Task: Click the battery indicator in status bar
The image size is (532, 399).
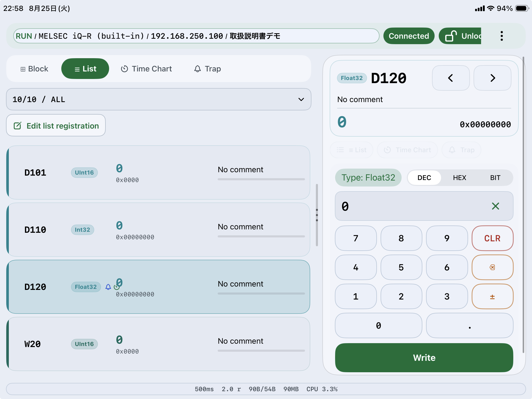Action: tap(522, 8)
